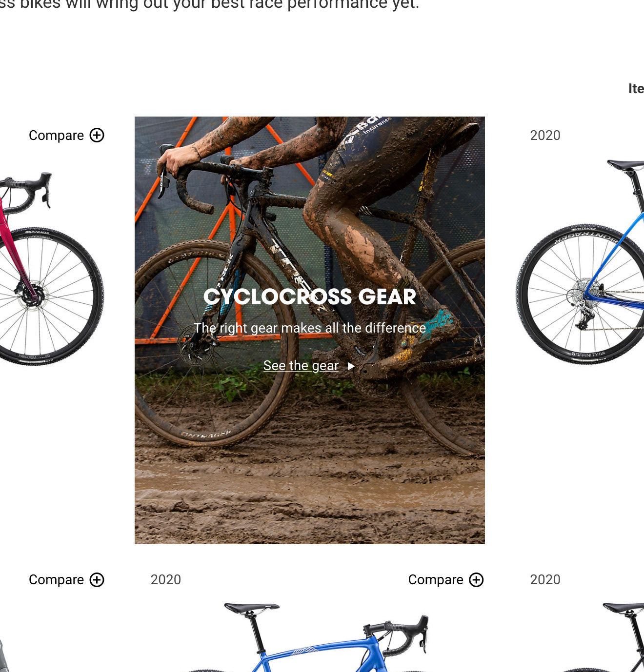Image resolution: width=644 pixels, height=672 pixels.
Task: Click the plus icon beside bottom-left Compare
Action: click(x=97, y=579)
